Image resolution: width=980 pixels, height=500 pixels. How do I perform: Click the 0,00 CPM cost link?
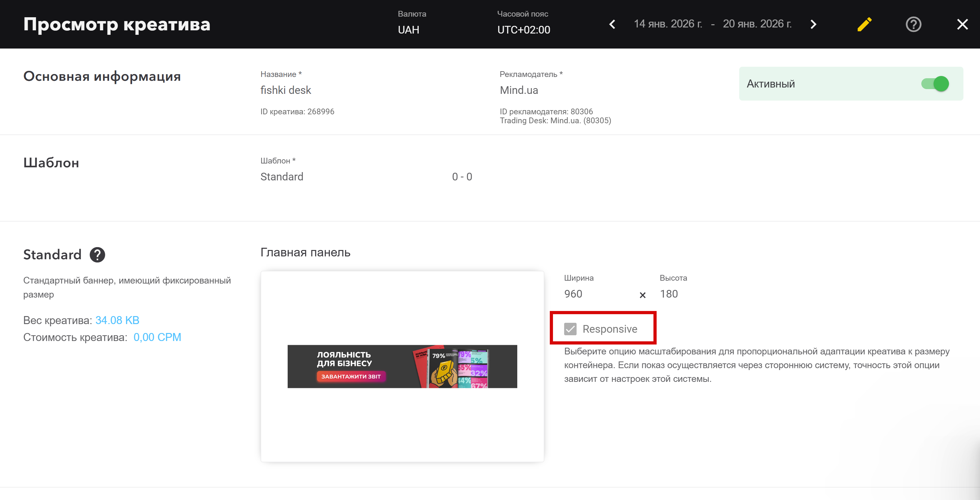157,337
